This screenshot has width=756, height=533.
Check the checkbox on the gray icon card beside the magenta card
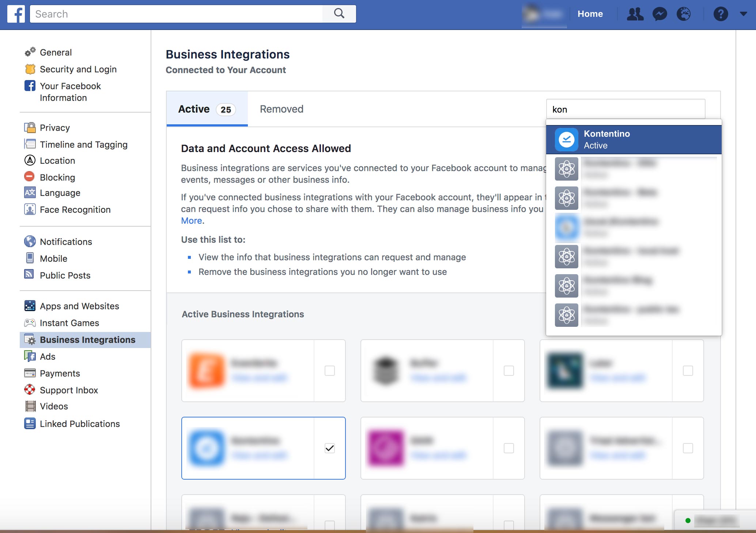tap(688, 448)
